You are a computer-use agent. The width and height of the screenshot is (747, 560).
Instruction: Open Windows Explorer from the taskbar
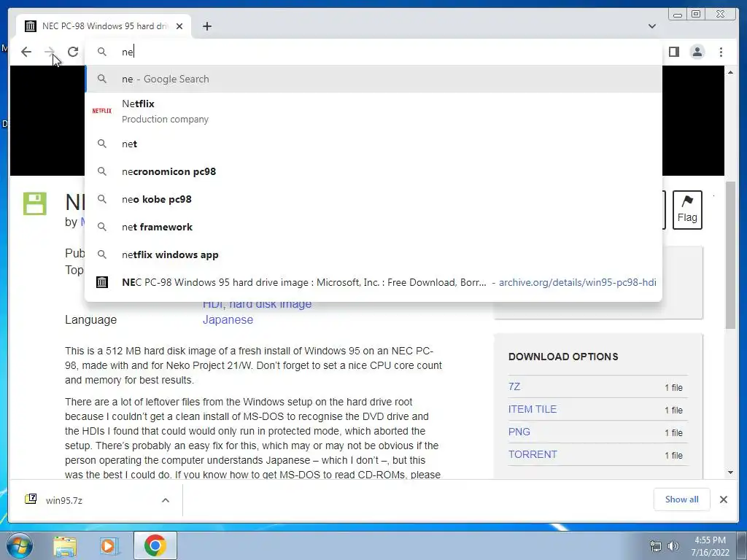65,546
